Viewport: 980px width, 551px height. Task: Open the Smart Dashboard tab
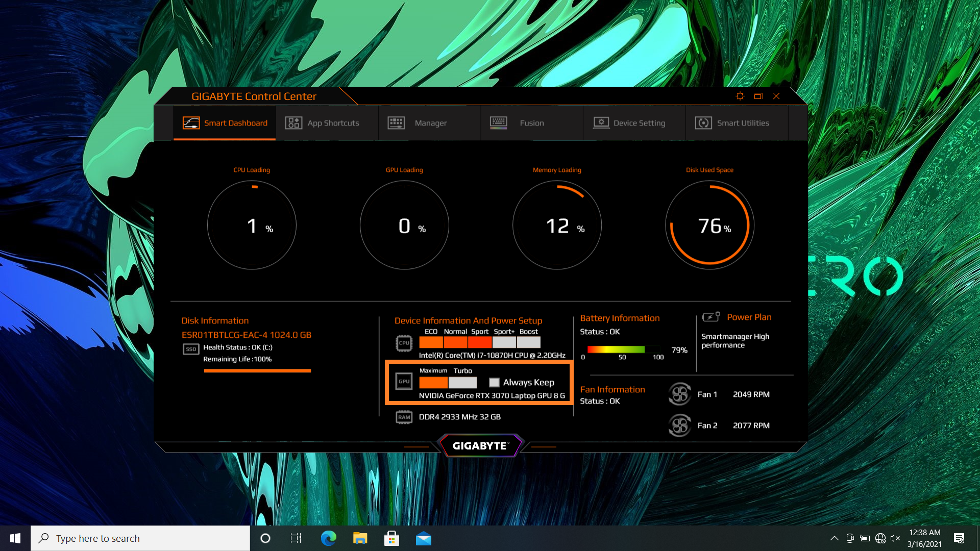pyautogui.click(x=225, y=123)
